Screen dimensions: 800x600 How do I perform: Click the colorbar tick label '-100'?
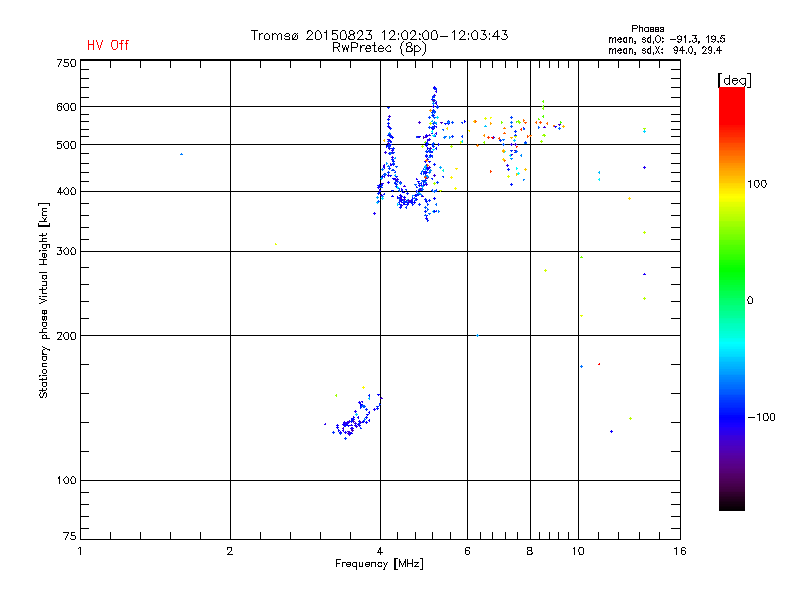click(762, 417)
